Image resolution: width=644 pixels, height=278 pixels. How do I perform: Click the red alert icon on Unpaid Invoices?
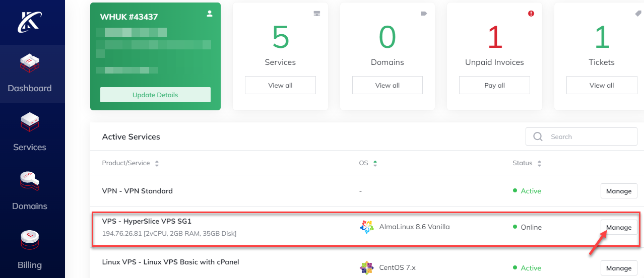tap(531, 14)
